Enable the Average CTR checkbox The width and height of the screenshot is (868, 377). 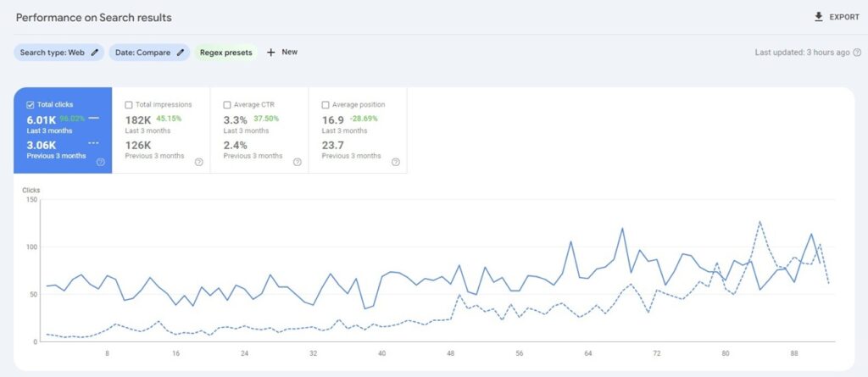227,105
